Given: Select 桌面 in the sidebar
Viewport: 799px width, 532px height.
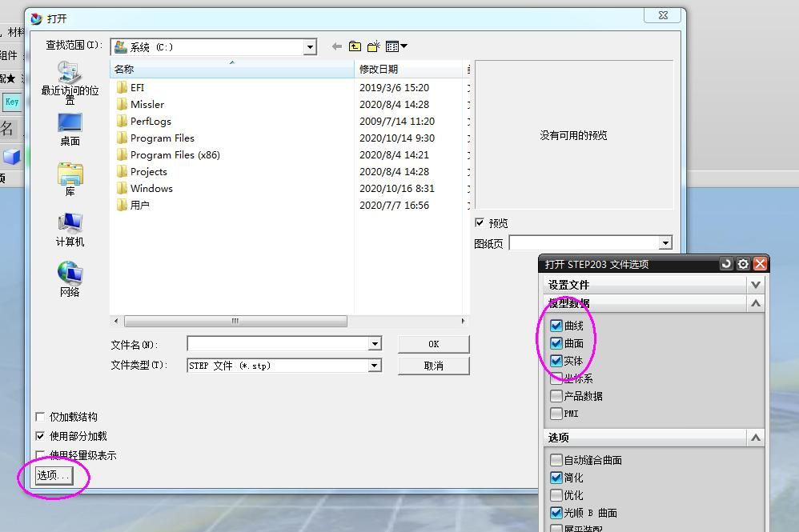Looking at the screenshot, I should 69,128.
